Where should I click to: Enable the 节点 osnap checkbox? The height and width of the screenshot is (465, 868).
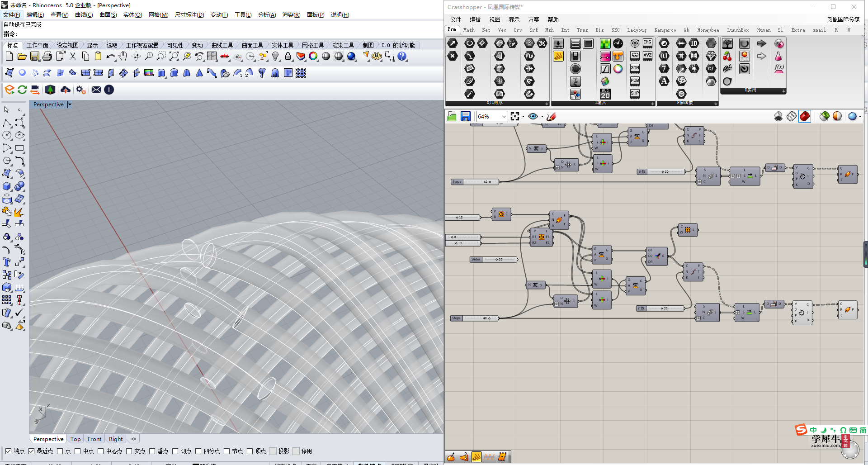(226, 451)
